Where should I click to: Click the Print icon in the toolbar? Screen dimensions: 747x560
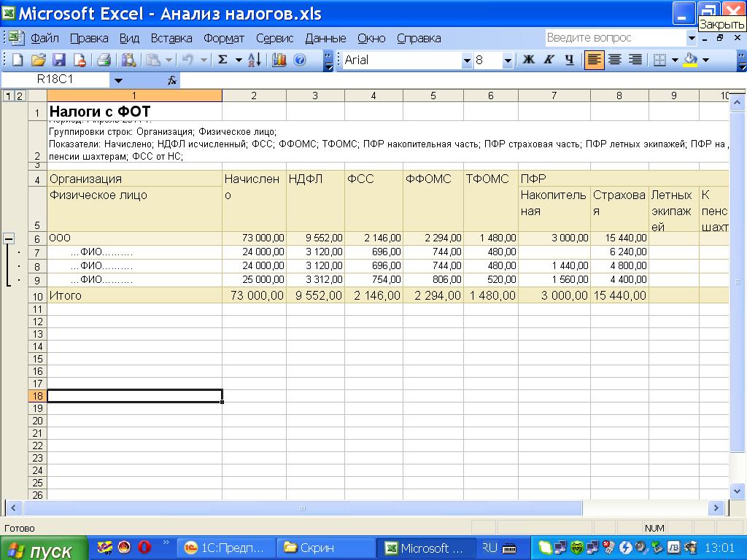(x=104, y=61)
